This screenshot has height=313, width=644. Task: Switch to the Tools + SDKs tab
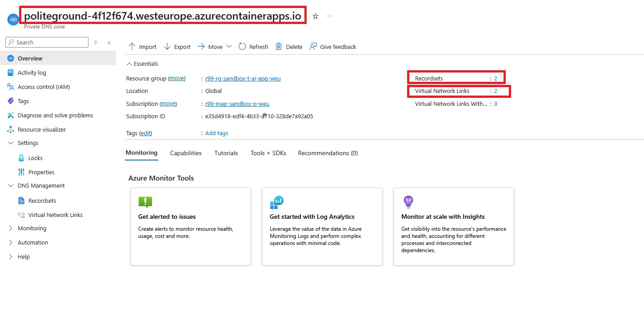pyautogui.click(x=268, y=153)
